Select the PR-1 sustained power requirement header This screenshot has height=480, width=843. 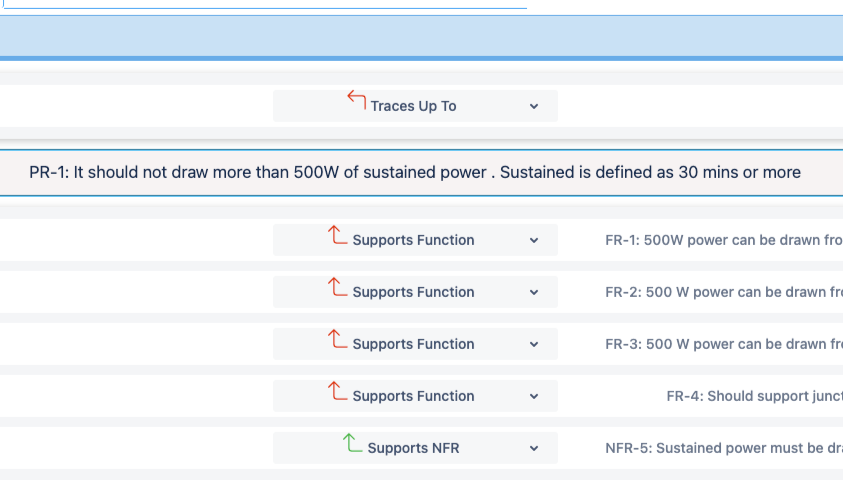415,172
